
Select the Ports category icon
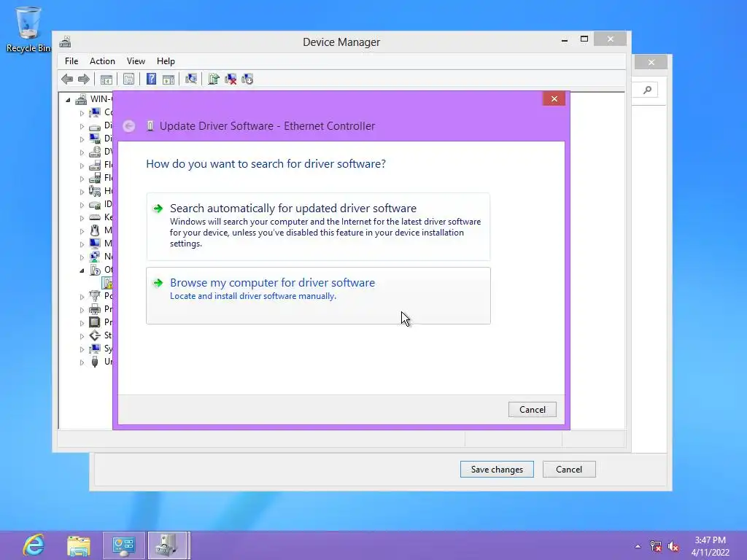(95, 296)
